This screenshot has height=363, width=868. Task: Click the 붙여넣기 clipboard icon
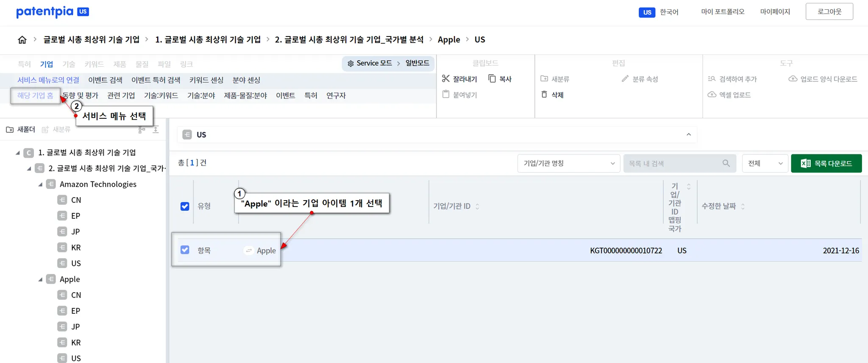pyautogui.click(x=446, y=94)
